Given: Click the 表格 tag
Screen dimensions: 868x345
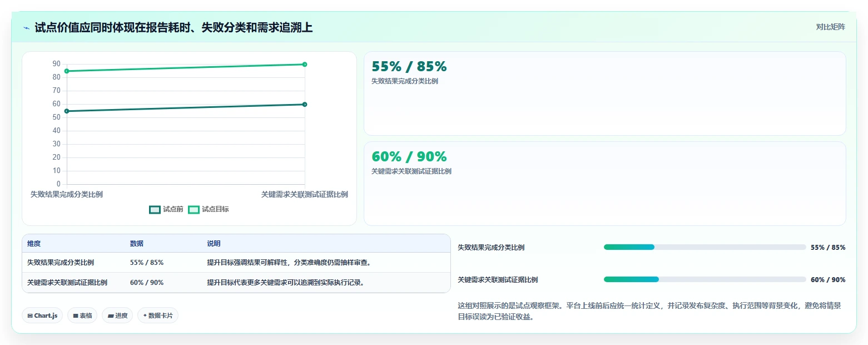Looking at the screenshot, I should pyautogui.click(x=82, y=316).
